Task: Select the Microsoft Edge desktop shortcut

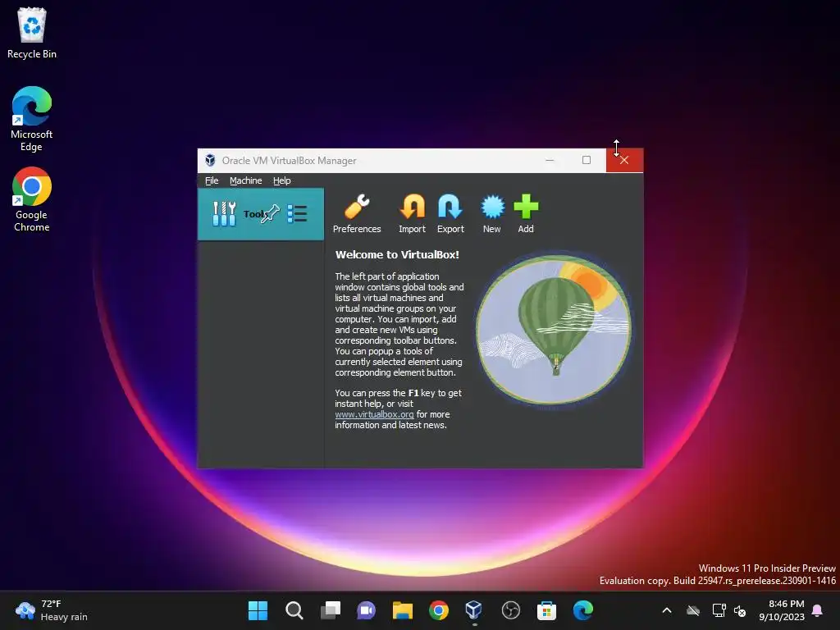Action: pos(32,119)
